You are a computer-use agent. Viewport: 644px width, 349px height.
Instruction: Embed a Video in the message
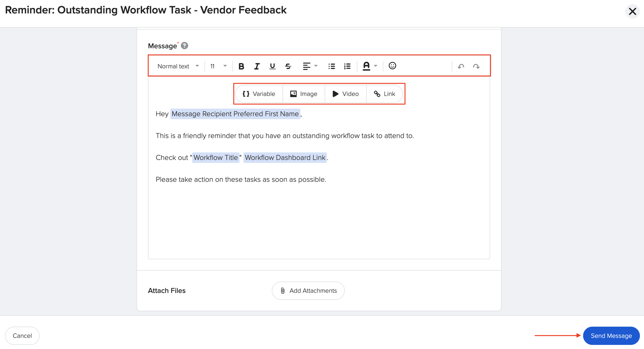click(345, 94)
